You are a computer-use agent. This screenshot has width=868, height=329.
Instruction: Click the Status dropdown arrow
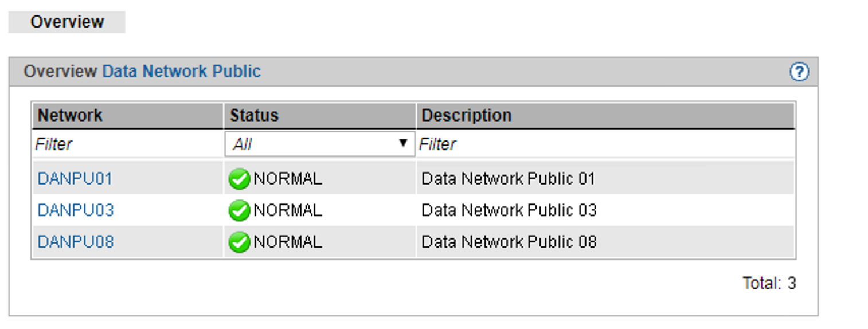coord(404,143)
